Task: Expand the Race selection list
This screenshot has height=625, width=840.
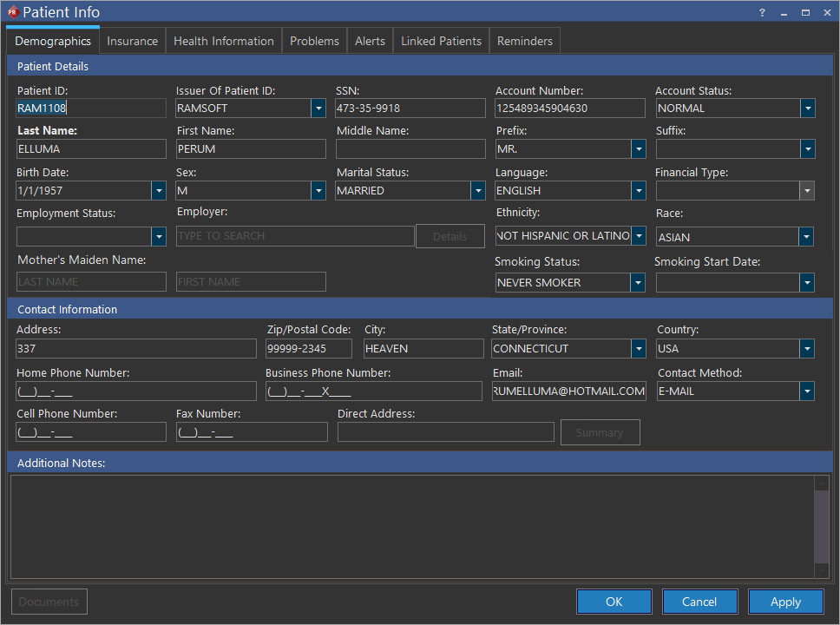Action: click(x=807, y=236)
